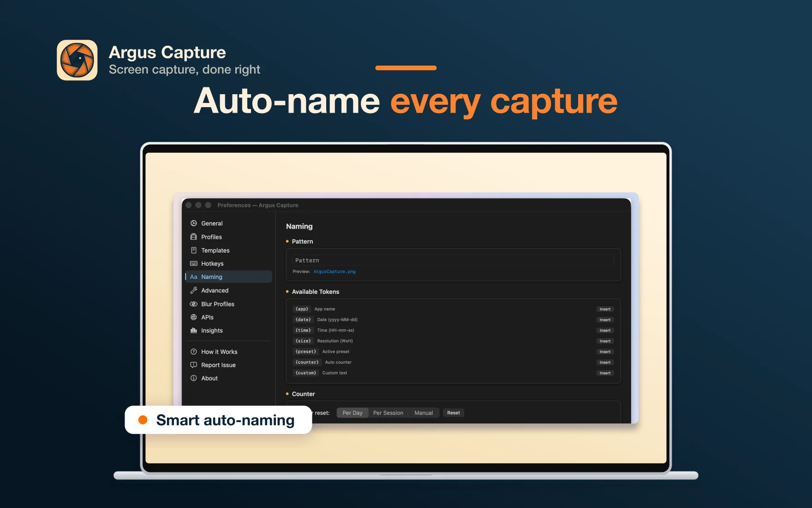
Task: Click the Report Issue speech bubble icon
Action: pos(194,365)
